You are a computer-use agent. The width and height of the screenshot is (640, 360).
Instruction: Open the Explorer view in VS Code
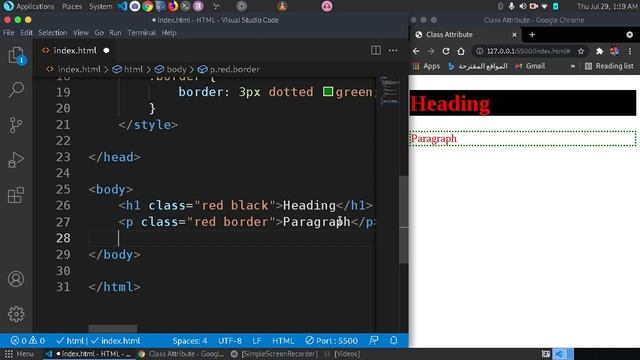point(16,55)
